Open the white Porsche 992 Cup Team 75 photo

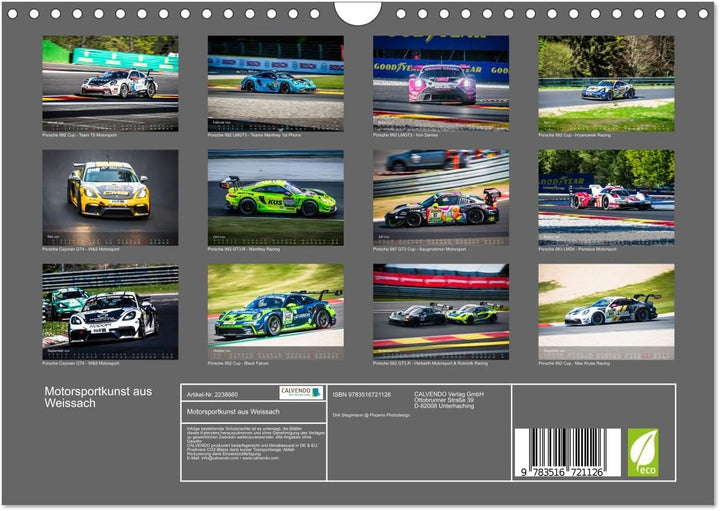pyautogui.click(x=110, y=84)
